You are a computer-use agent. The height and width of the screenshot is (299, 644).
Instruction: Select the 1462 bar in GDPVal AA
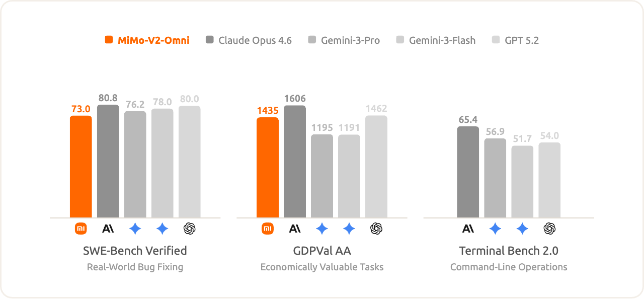[x=376, y=166]
